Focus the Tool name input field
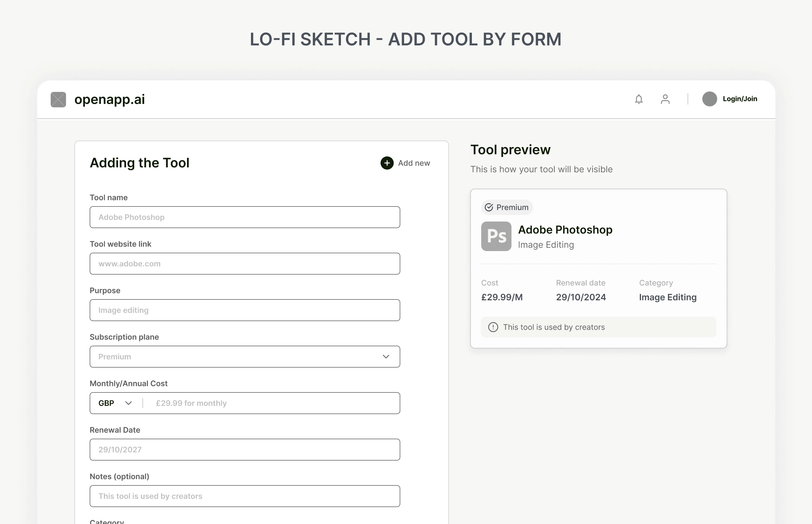The width and height of the screenshot is (812, 524). tap(245, 217)
